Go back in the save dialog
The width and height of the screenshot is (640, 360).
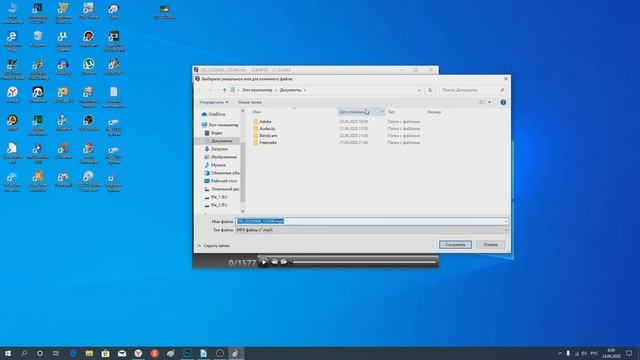[x=200, y=90]
